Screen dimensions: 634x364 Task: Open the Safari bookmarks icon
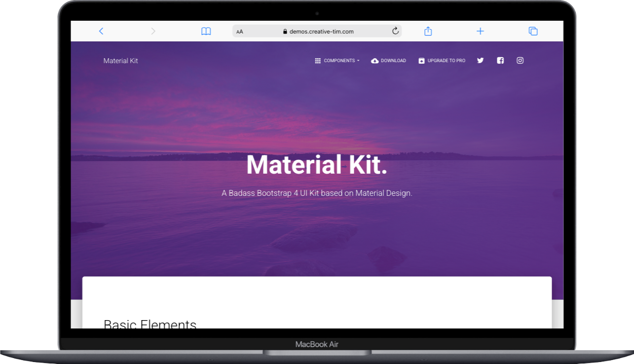(206, 31)
